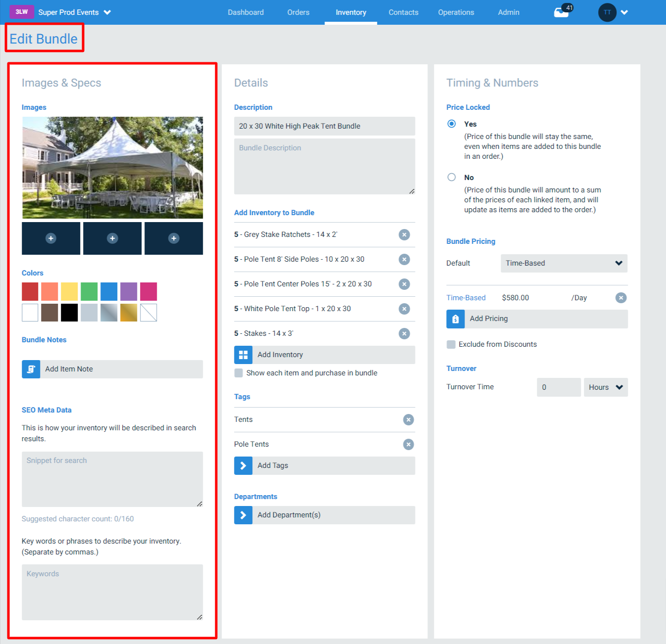Pick the clear no-color swatch with diagonal line
Image resolution: width=666 pixels, height=644 pixels.
(x=148, y=313)
